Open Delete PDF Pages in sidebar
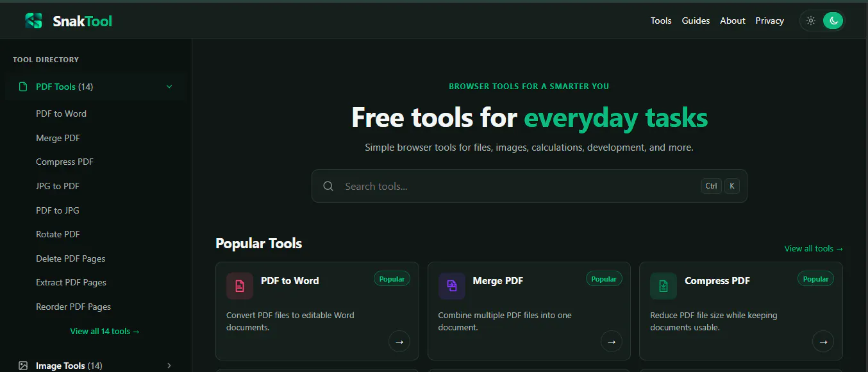This screenshot has height=372, width=868. pos(71,258)
